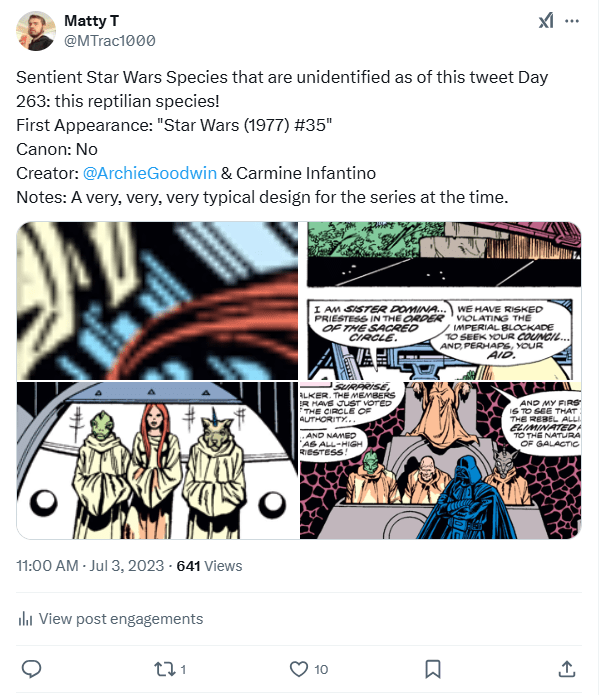Open the Darth Vader comic panel image
The image size is (600, 695).
[x=443, y=460]
